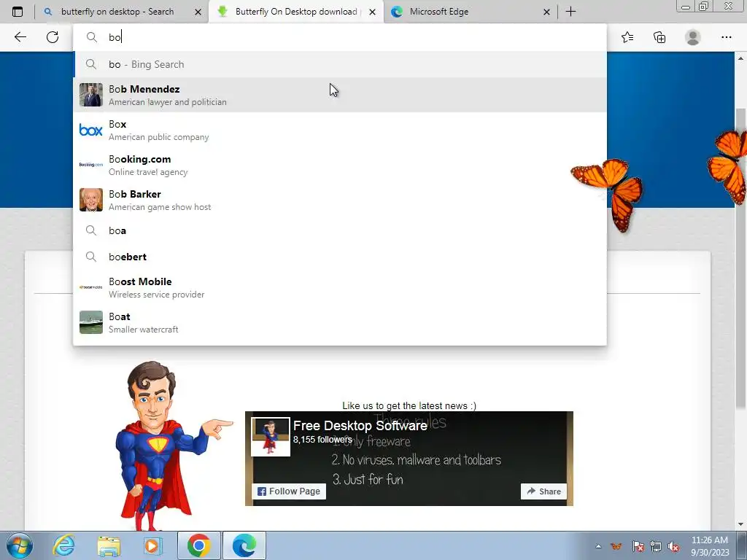
Task: Open Collections icon in toolbar
Action: point(659,37)
